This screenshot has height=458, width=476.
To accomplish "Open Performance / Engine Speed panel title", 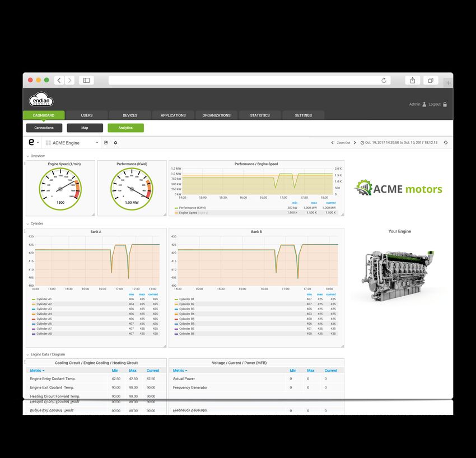I will tap(256, 164).
